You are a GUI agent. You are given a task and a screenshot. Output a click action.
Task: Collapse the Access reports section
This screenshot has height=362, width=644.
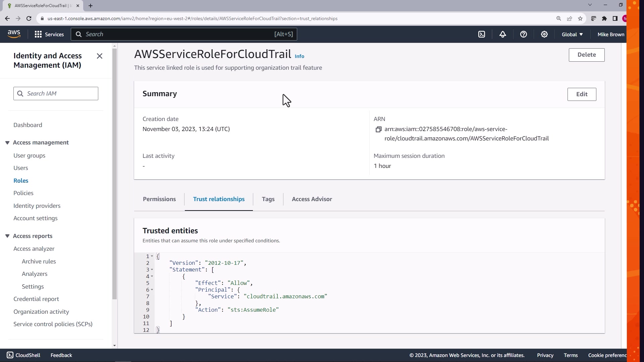(7, 236)
